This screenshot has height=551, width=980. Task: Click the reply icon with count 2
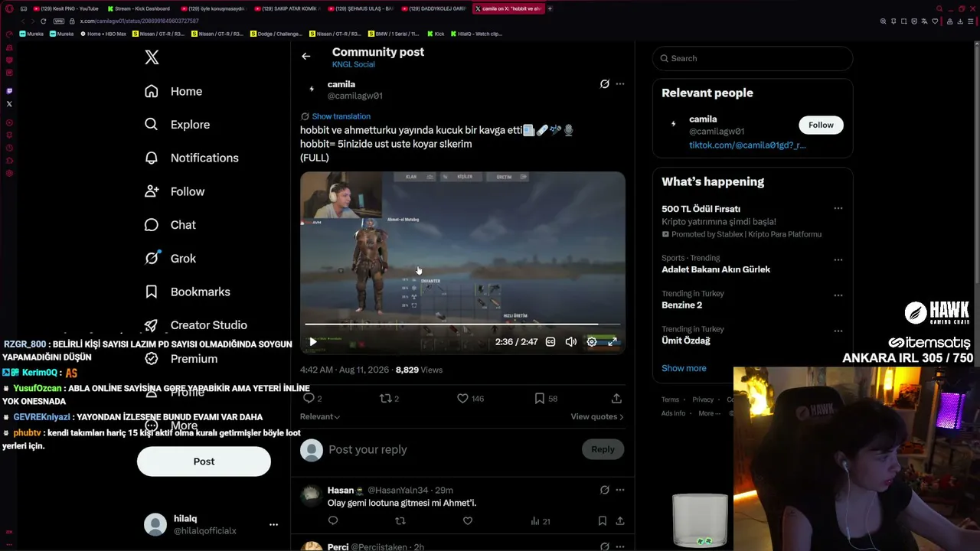pyautogui.click(x=309, y=399)
